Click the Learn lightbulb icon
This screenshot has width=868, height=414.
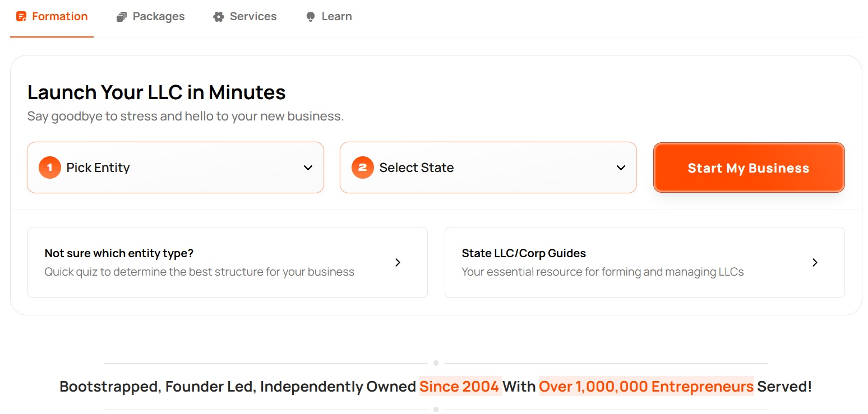(x=311, y=17)
